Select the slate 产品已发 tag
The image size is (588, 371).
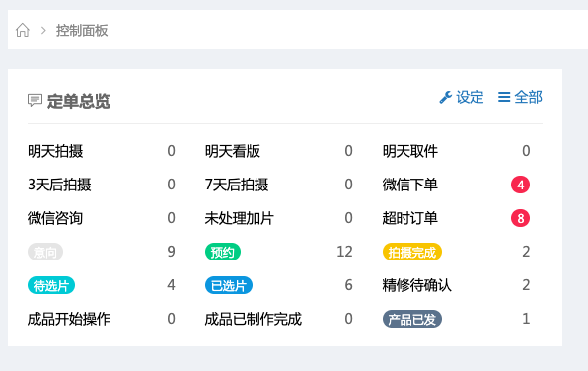pyautogui.click(x=411, y=320)
